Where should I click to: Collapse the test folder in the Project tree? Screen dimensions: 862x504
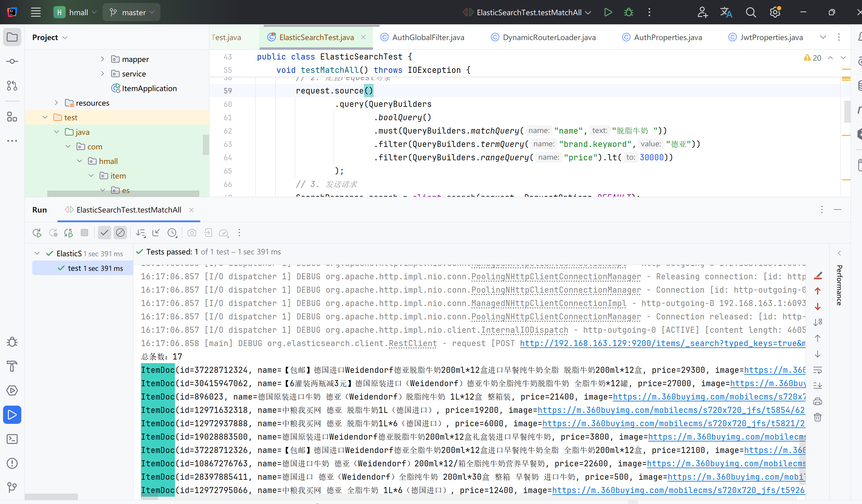pos(45,117)
